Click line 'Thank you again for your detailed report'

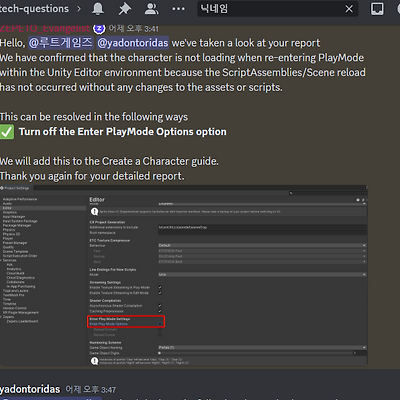coord(92,176)
